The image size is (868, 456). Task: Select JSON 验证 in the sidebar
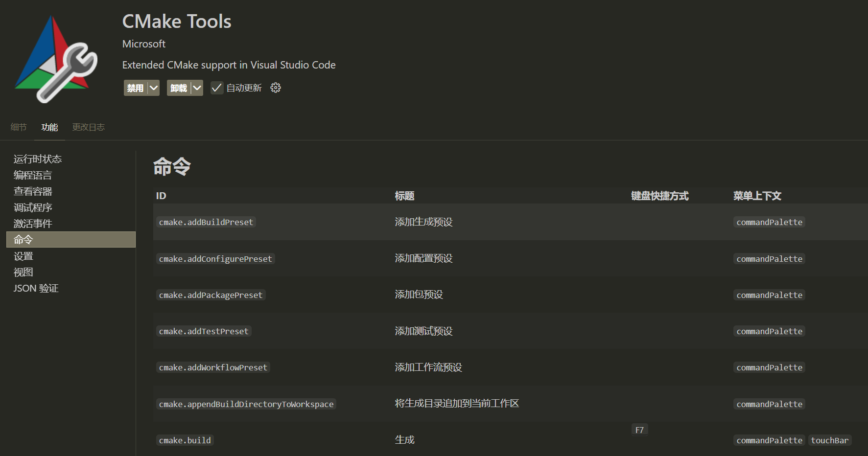click(36, 288)
